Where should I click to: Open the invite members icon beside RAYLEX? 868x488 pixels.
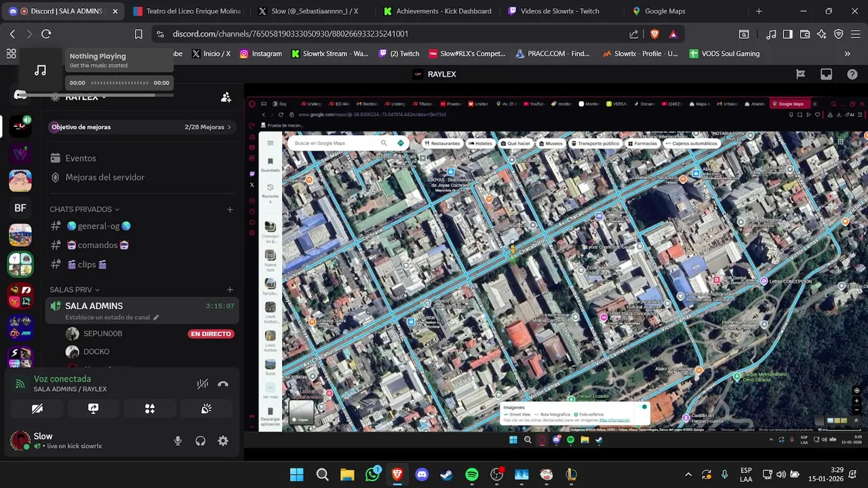click(x=226, y=97)
